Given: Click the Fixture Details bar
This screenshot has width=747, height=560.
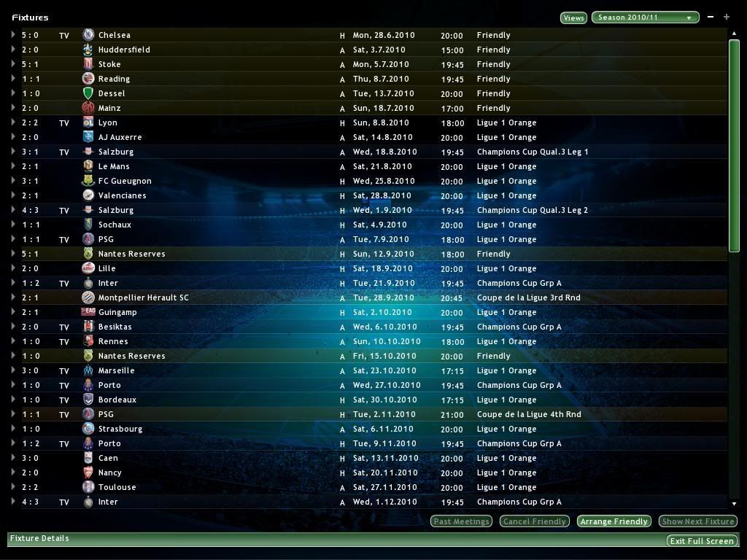Looking at the screenshot, I should pyautogui.click(x=373, y=539).
